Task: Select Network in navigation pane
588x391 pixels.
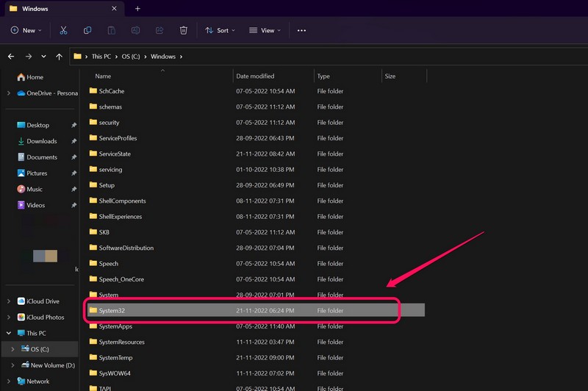Action: (x=37, y=381)
